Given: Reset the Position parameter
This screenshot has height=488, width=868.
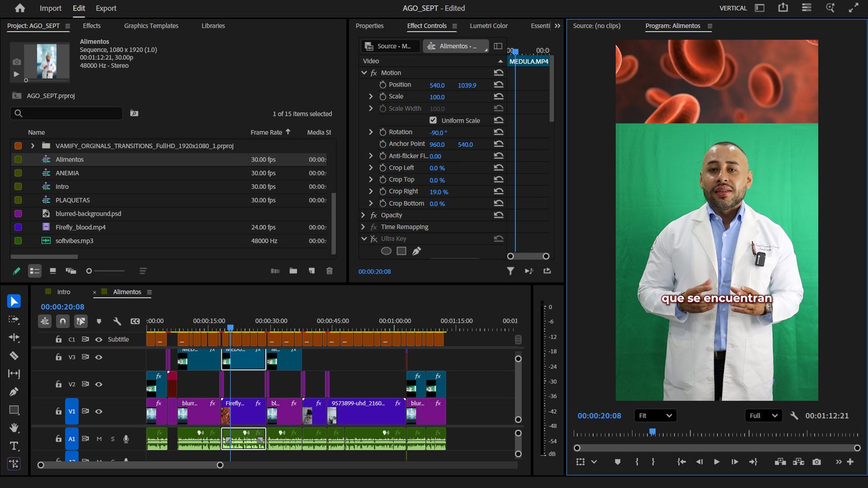Looking at the screenshot, I should (499, 85).
